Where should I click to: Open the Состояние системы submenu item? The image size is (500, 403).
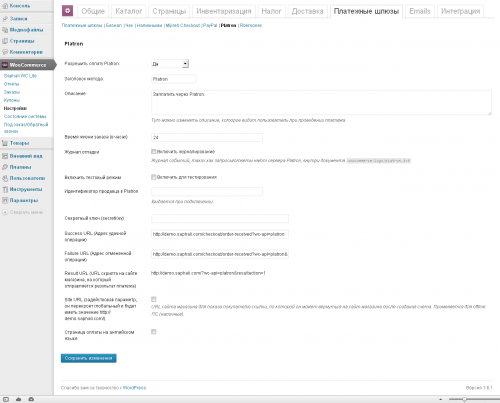point(25,116)
